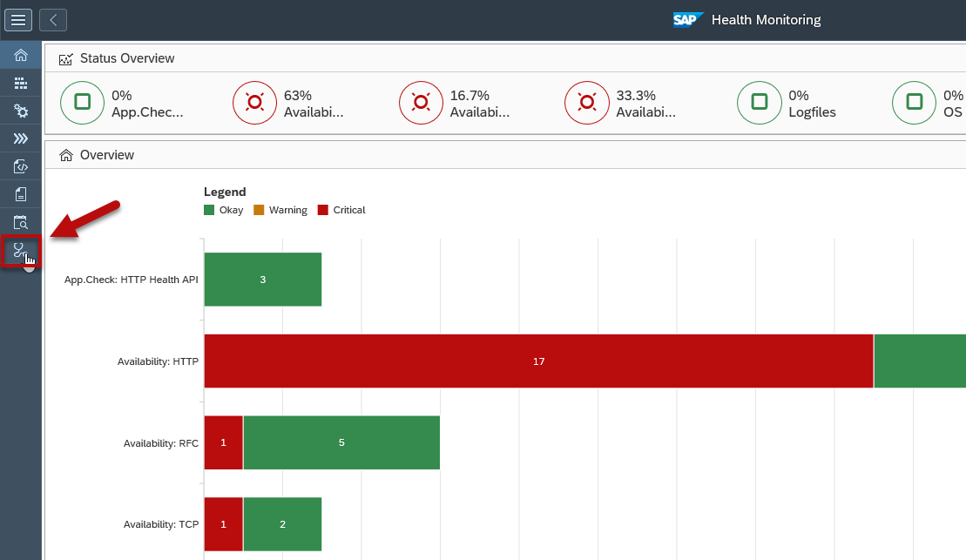This screenshot has width=966, height=560.
Task: Open the code document sidebar icon
Action: click(21, 166)
